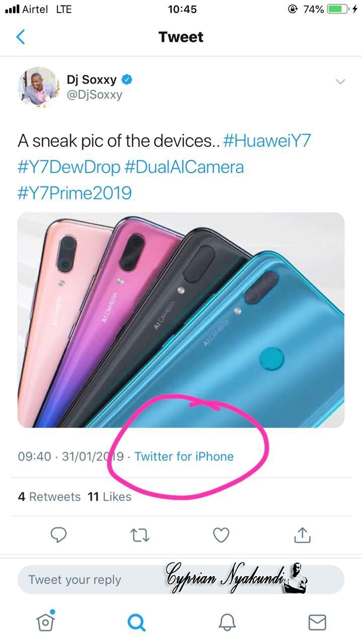The image size is (362, 644).
Task: View the 11 Likes list
Action: coord(109,497)
